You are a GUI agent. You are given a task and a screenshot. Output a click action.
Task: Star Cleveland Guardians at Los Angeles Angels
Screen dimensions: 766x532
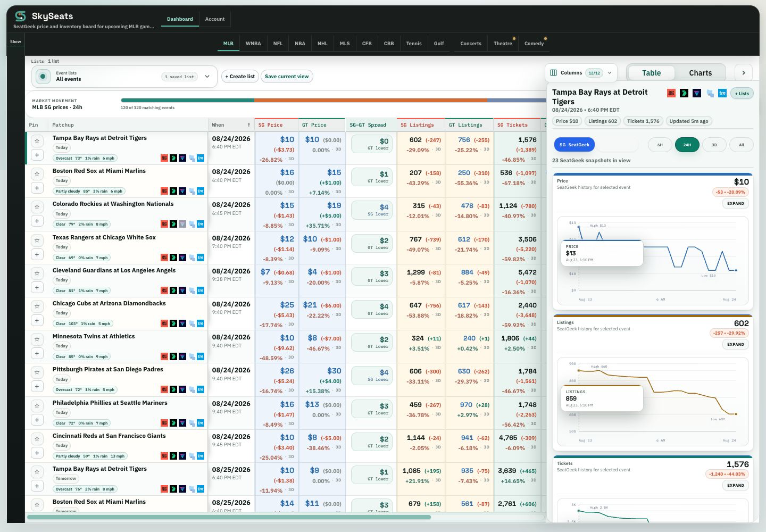(37, 273)
